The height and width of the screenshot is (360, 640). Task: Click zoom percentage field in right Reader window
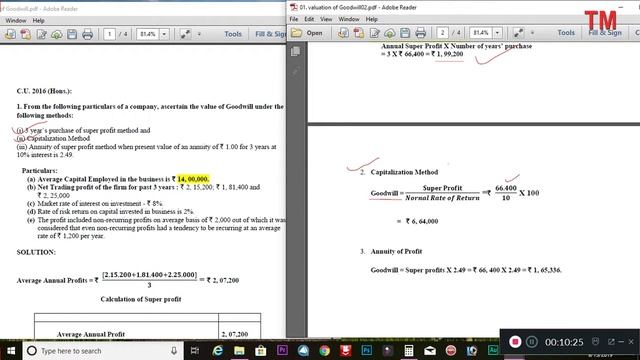point(481,32)
